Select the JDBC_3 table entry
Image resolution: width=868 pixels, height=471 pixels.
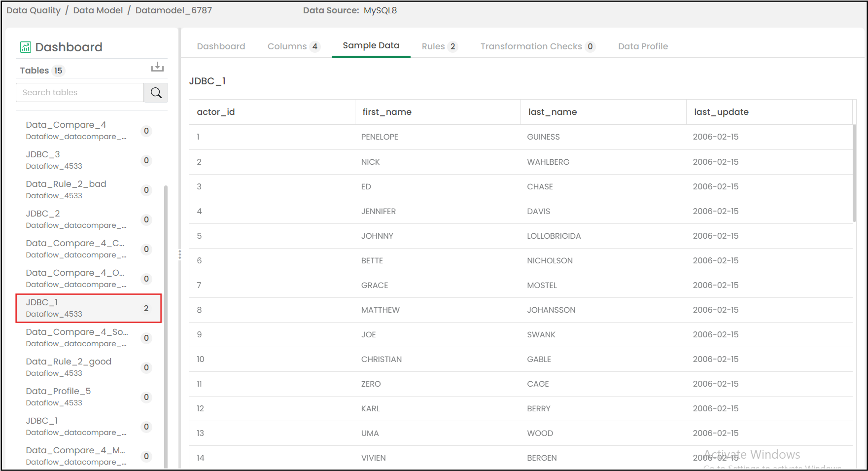click(x=54, y=160)
